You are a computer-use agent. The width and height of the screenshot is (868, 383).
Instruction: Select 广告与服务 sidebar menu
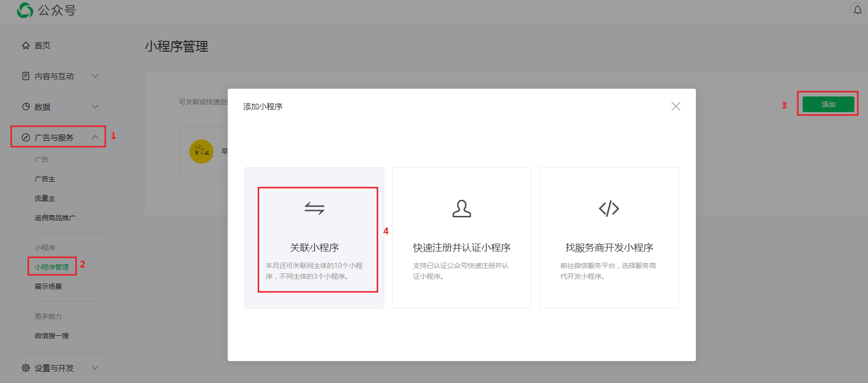(x=54, y=137)
